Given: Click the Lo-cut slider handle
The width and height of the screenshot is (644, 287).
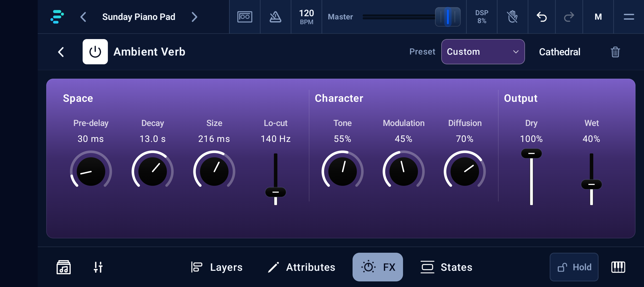Looking at the screenshot, I should point(276,192).
